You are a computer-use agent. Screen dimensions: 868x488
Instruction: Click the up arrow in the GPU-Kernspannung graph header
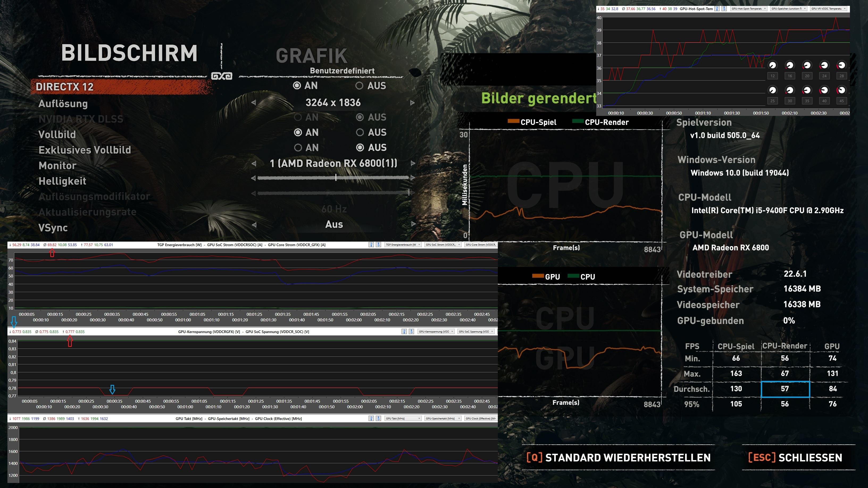[x=404, y=331]
